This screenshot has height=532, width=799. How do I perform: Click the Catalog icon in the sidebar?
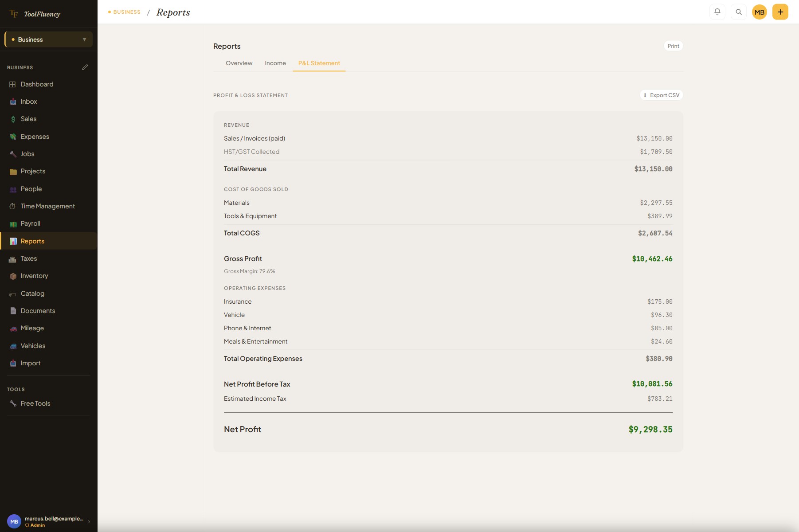[13, 293]
